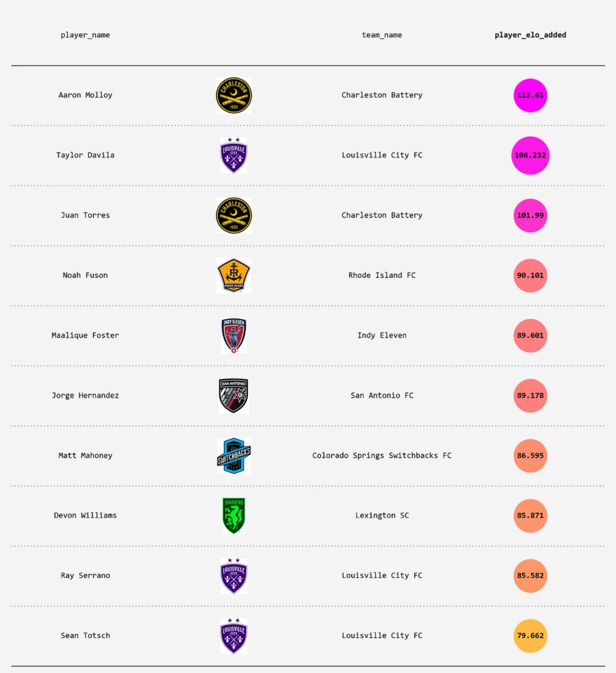The image size is (616, 673).
Task: Click the large 106.232 rating circle
Action: 530,155
